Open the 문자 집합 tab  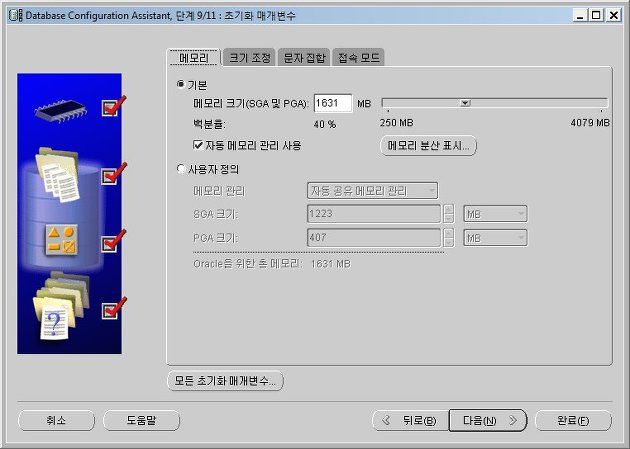point(304,57)
